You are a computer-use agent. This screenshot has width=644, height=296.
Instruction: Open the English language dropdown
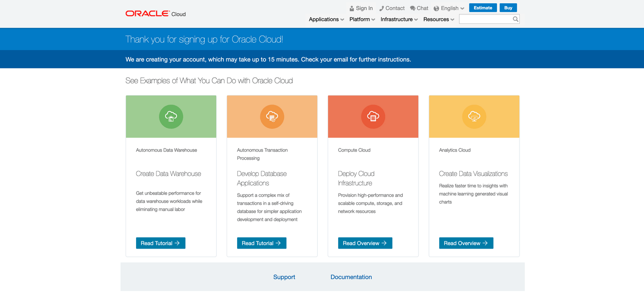tap(449, 8)
